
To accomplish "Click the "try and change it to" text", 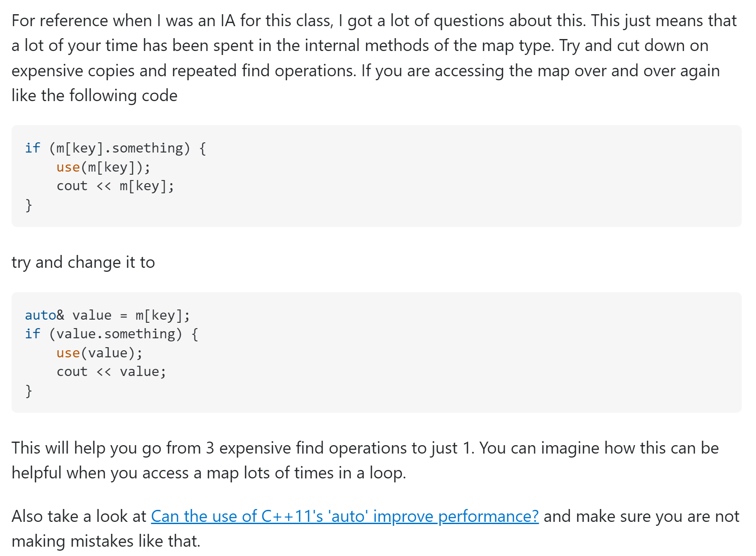I will [83, 262].
